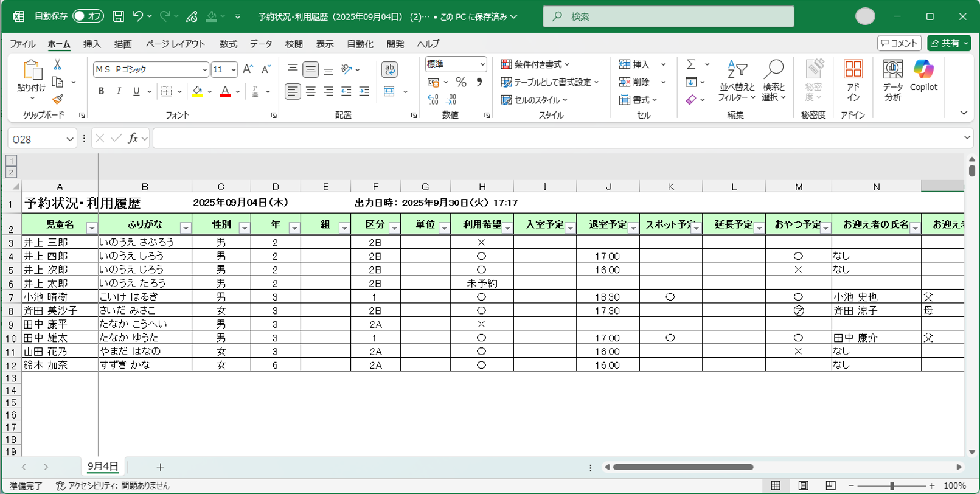Click the コメント button

(899, 43)
